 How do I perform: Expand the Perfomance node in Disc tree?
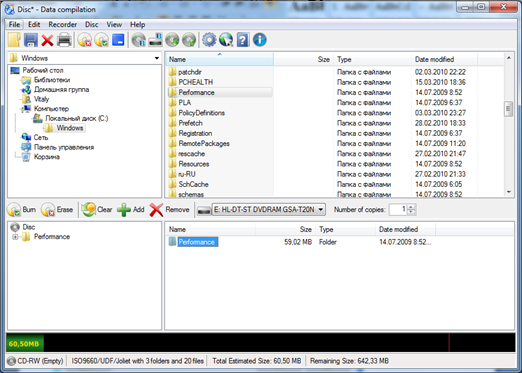(15, 237)
